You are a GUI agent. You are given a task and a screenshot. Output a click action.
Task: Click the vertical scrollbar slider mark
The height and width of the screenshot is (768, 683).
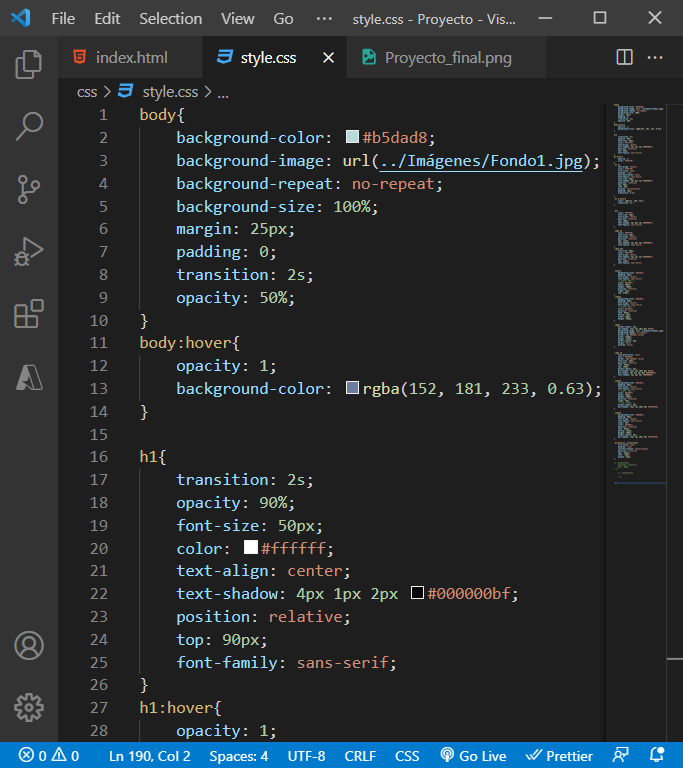[x=675, y=659]
